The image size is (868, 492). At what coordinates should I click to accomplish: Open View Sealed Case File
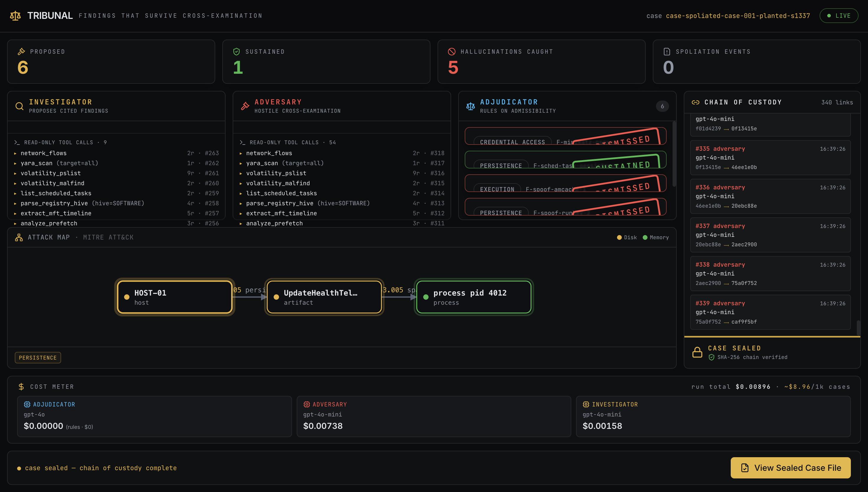click(791, 468)
